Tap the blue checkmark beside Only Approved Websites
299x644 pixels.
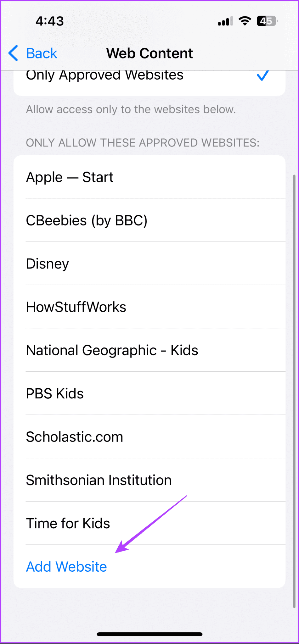click(x=262, y=76)
